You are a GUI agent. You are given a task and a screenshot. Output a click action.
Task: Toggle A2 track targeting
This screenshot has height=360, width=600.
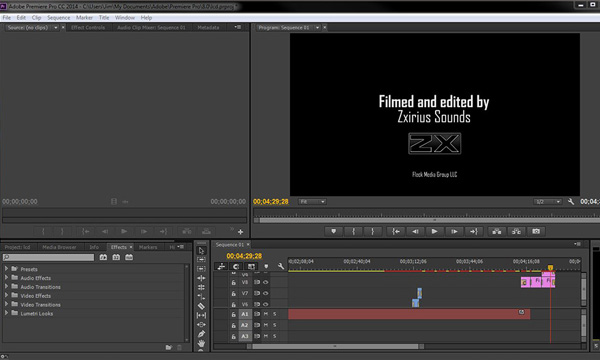click(x=245, y=325)
